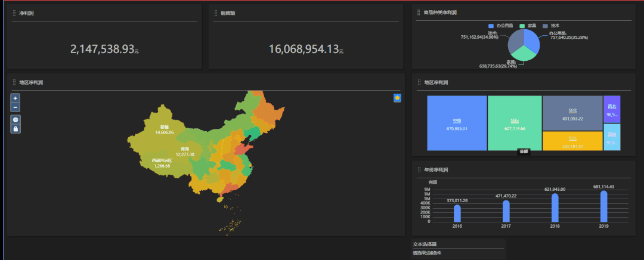Image resolution: width=644 pixels, height=260 pixels.
Task: Zoom in on the map with plus button
Action: click(x=16, y=98)
